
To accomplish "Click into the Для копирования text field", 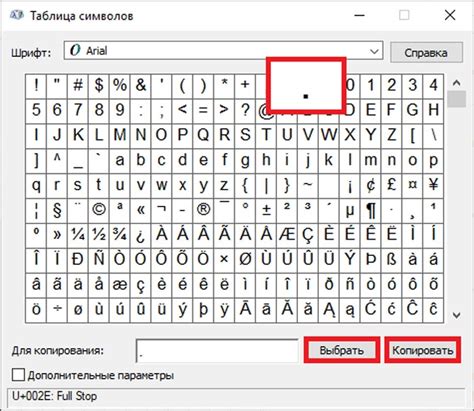I will pyautogui.click(x=217, y=350).
